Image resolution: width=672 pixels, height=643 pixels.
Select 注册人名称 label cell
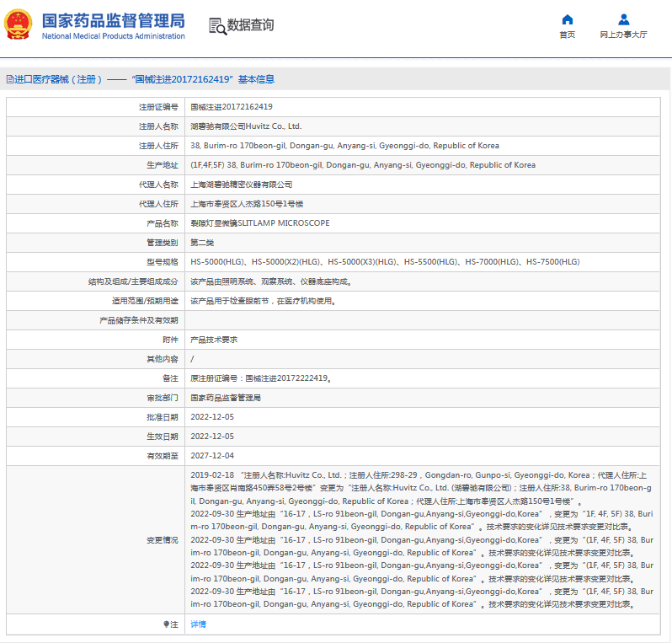pos(95,126)
